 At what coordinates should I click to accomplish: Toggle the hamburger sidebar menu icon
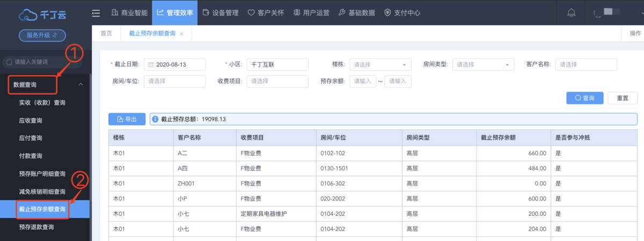click(96, 13)
